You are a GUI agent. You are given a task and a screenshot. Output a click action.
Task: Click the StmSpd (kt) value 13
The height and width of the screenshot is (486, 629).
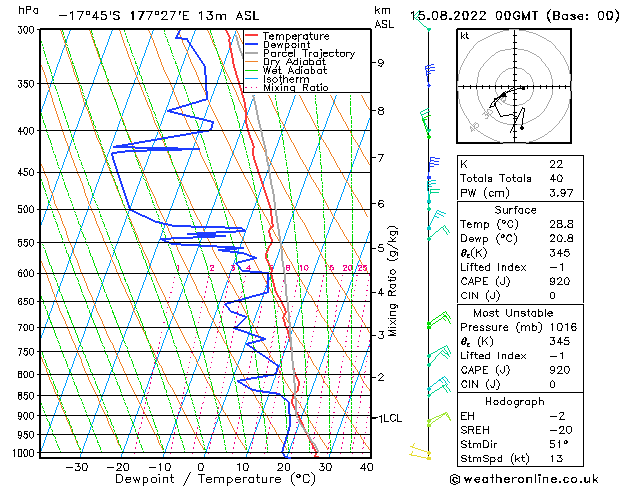(556, 458)
